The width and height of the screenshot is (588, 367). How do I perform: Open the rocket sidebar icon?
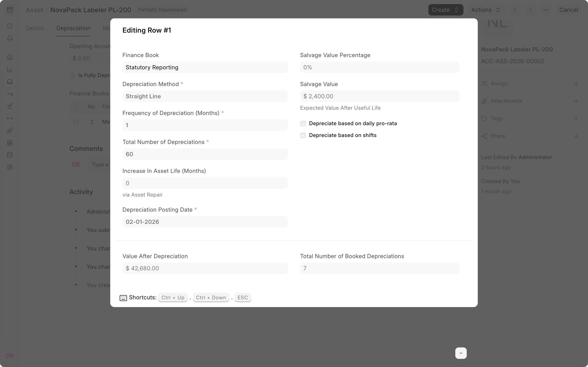click(x=10, y=130)
